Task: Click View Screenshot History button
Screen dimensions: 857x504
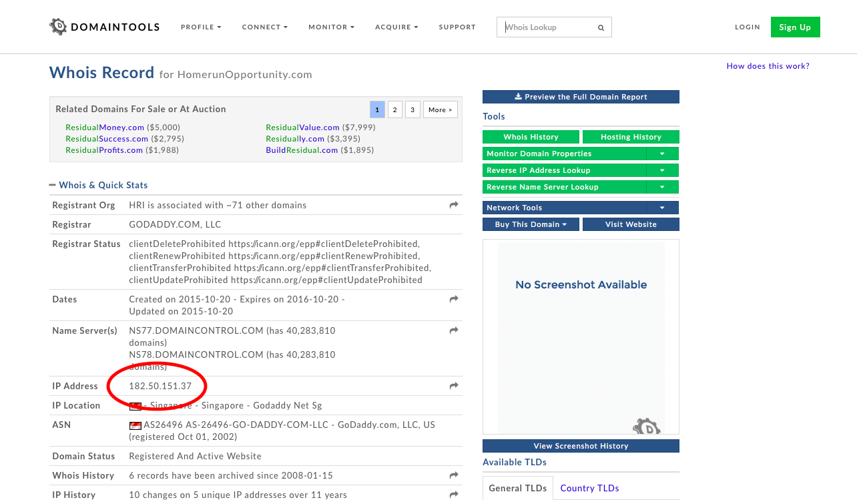Action: (581, 446)
